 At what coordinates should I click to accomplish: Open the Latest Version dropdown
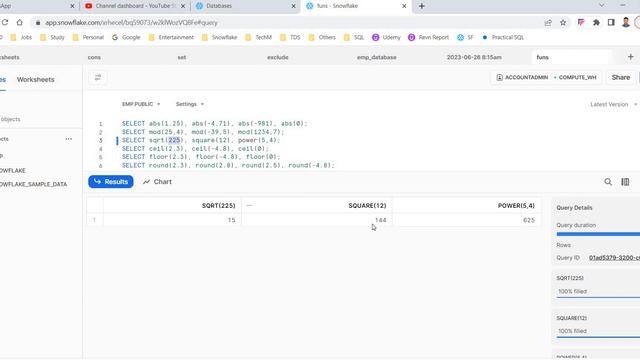point(613,104)
